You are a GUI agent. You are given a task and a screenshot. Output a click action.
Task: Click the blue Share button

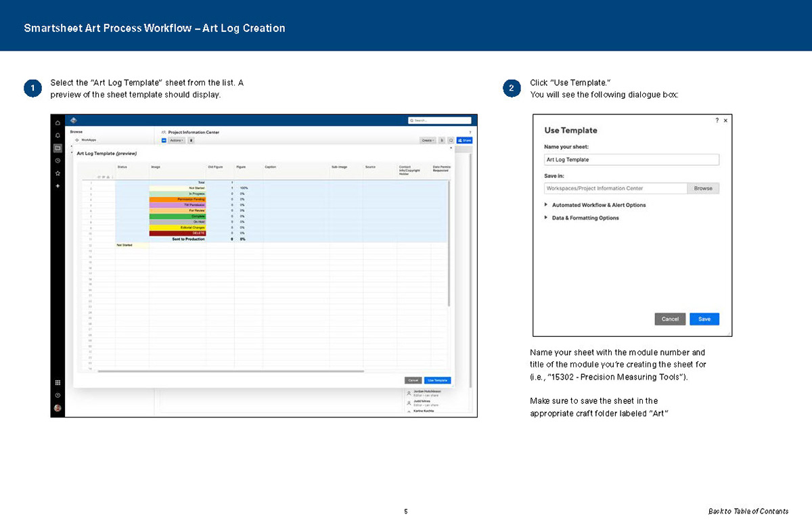click(464, 140)
